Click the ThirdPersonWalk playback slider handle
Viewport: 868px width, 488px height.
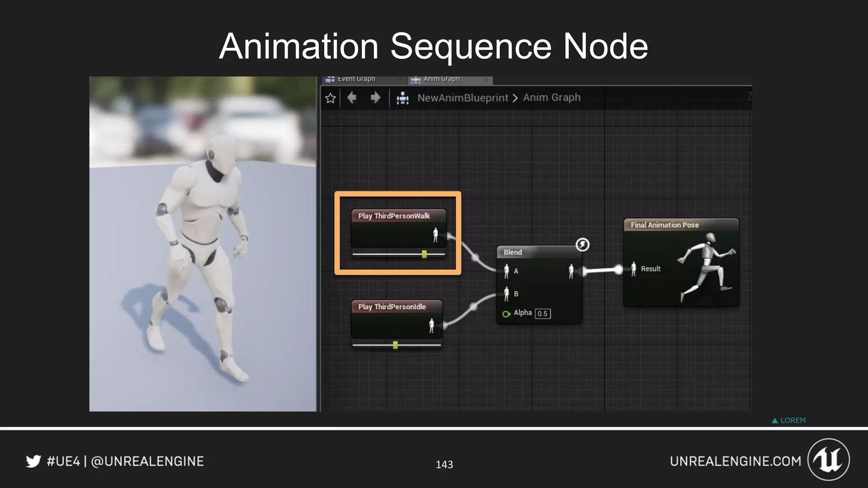tap(424, 254)
